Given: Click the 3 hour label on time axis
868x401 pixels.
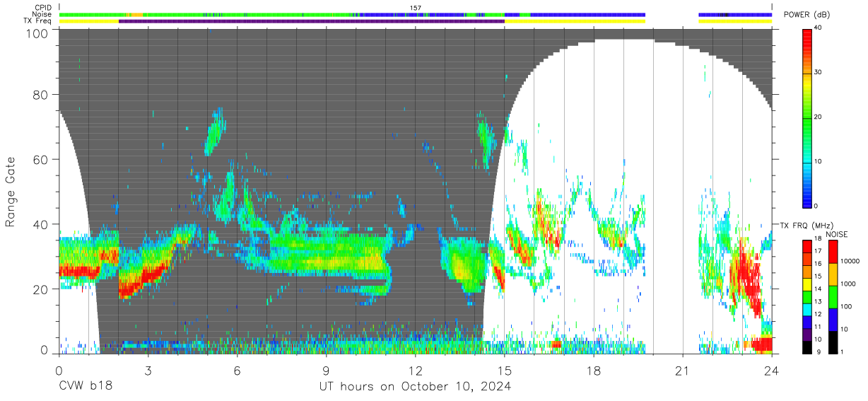Looking at the screenshot, I should click(148, 370).
